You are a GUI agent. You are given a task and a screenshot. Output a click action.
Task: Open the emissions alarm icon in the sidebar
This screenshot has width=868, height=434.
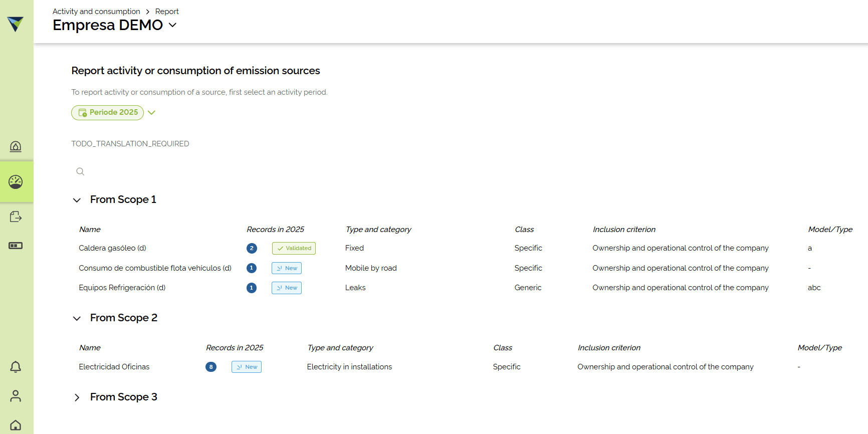16,146
